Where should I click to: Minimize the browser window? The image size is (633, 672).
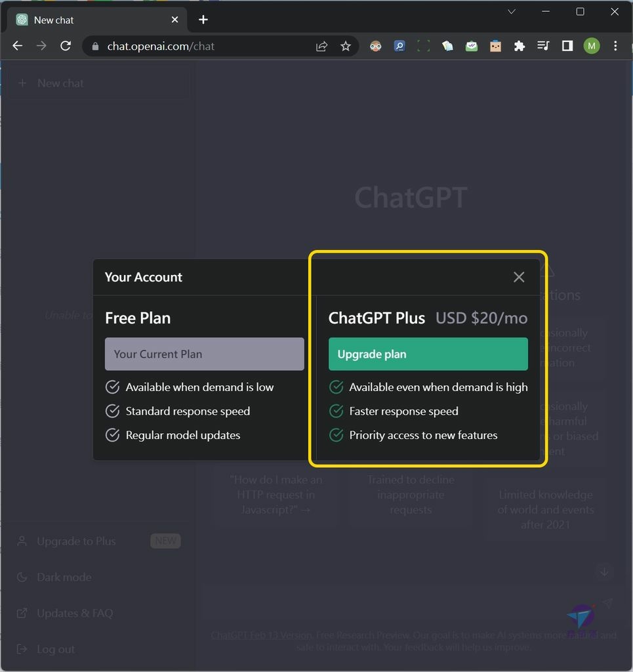pos(546,12)
